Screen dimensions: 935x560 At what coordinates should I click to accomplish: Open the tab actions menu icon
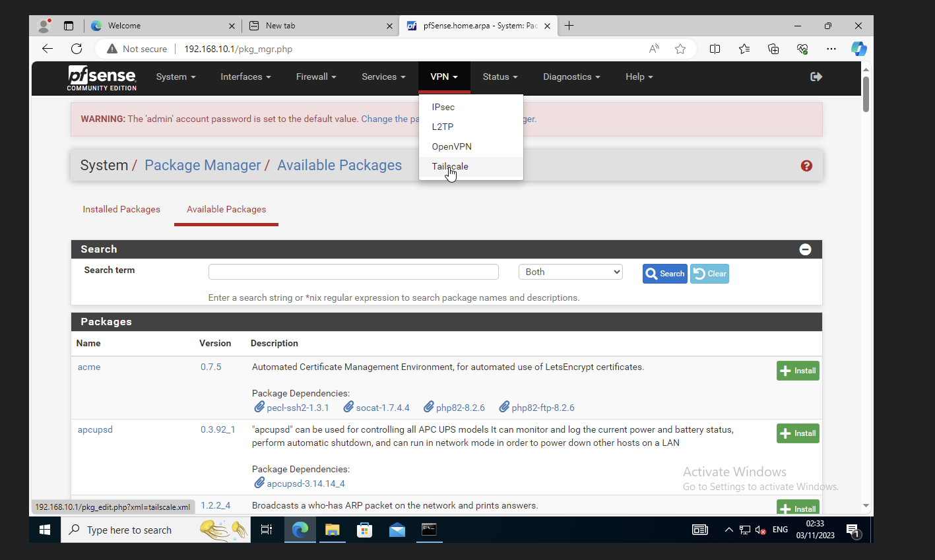69,26
